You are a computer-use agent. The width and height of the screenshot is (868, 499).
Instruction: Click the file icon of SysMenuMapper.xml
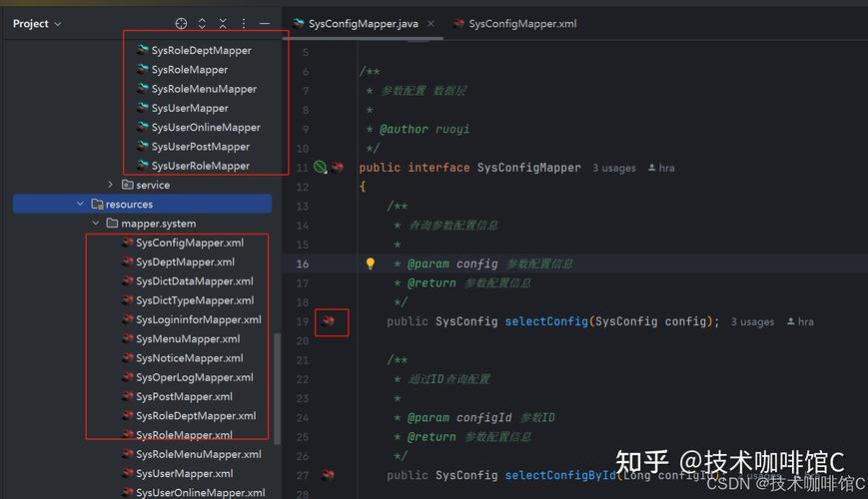click(127, 338)
